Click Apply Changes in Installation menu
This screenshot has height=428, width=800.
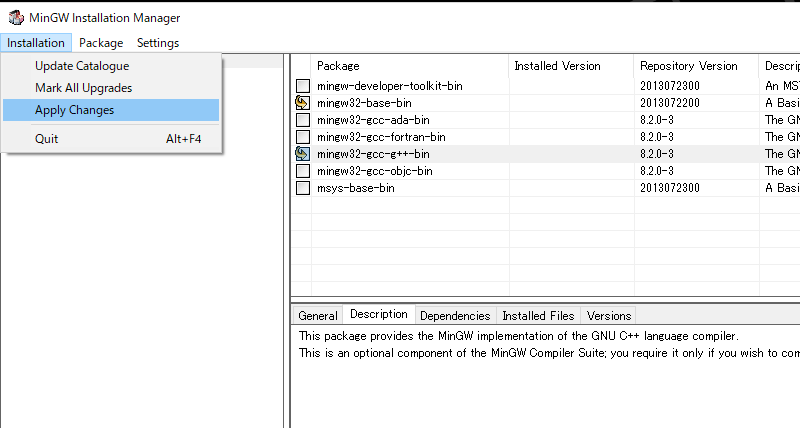pyautogui.click(x=111, y=110)
